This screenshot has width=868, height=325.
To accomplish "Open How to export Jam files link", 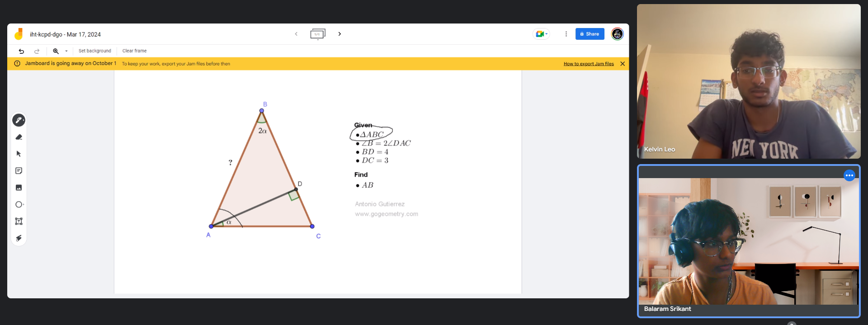I will pyautogui.click(x=589, y=64).
